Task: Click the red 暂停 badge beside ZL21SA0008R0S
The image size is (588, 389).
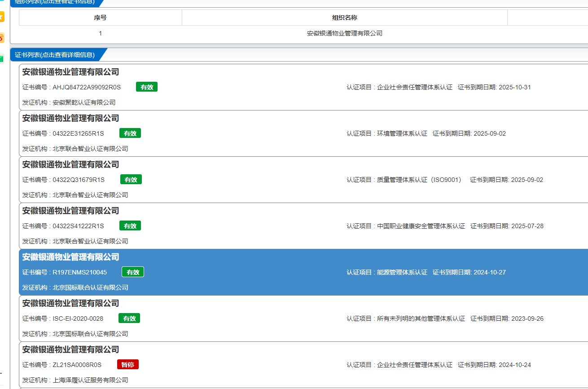Action: 128,365
